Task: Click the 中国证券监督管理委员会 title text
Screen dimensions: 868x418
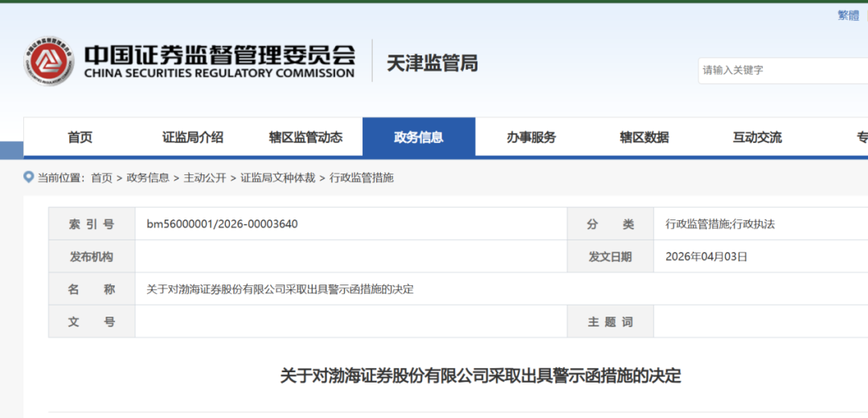Action: [219, 55]
